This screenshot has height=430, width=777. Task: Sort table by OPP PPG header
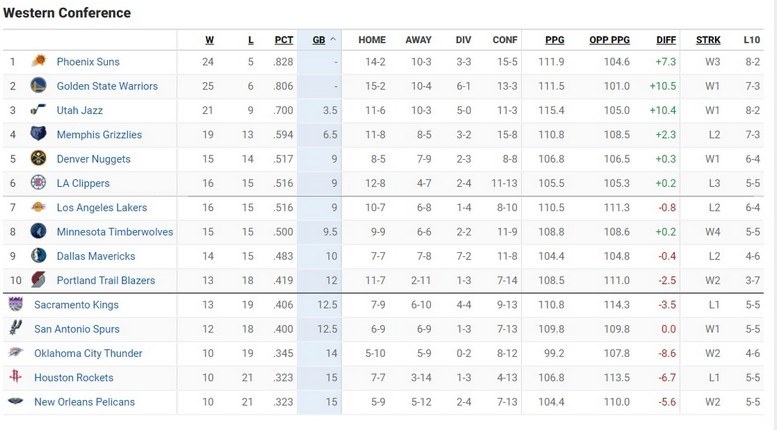610,40
